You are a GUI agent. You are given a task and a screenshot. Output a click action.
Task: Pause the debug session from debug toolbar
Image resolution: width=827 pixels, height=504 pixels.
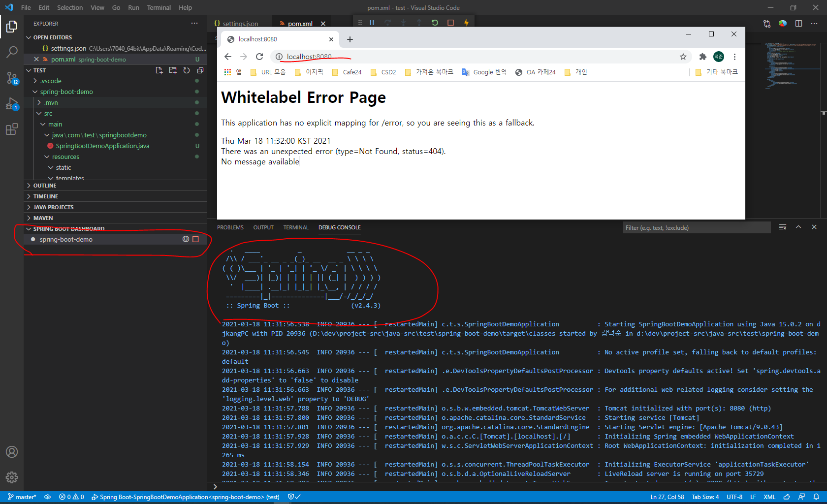[372, 23]
